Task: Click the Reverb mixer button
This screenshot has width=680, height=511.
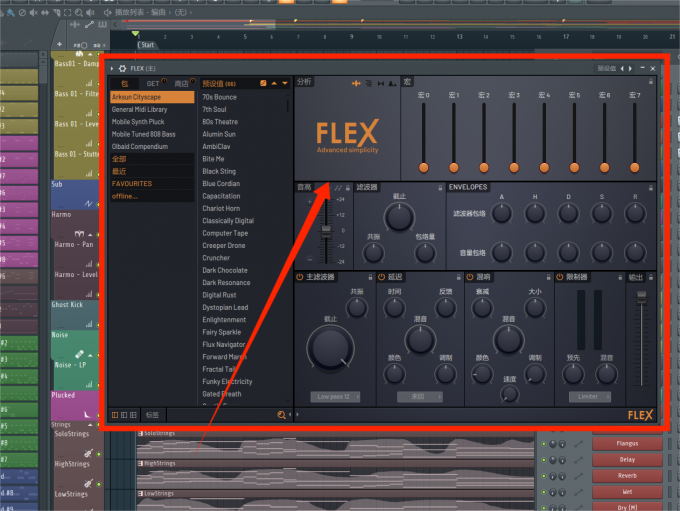Action: pyautogui.click(x=627, y=476)
